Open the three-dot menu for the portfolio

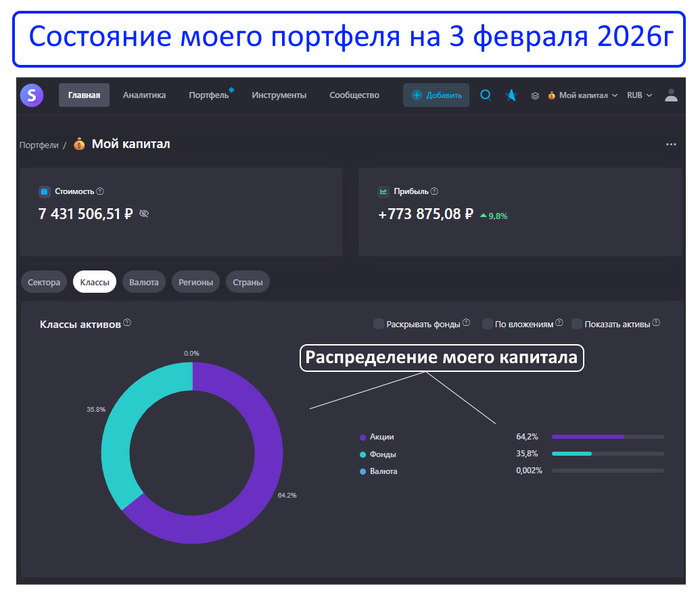coord(671,143)
